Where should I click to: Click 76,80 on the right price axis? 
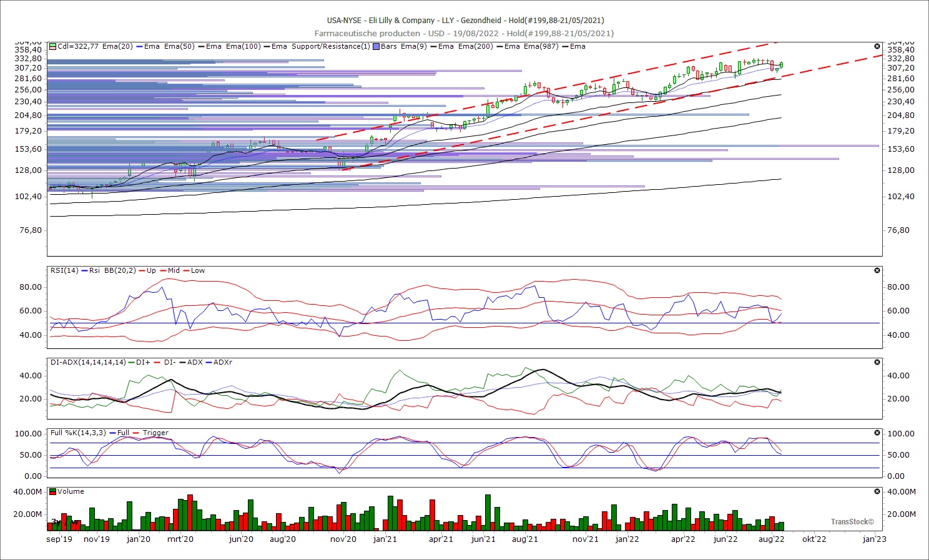(x=898, y=230)
